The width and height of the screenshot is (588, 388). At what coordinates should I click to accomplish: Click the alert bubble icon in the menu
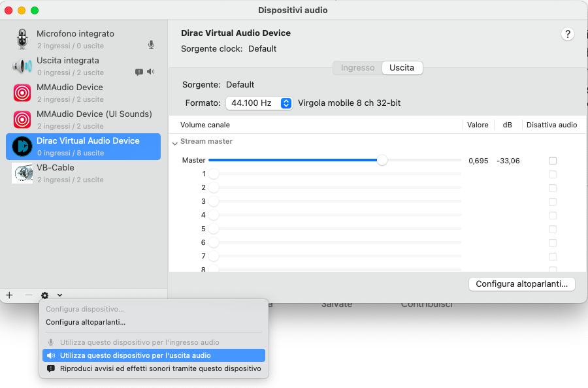point(50,368)
